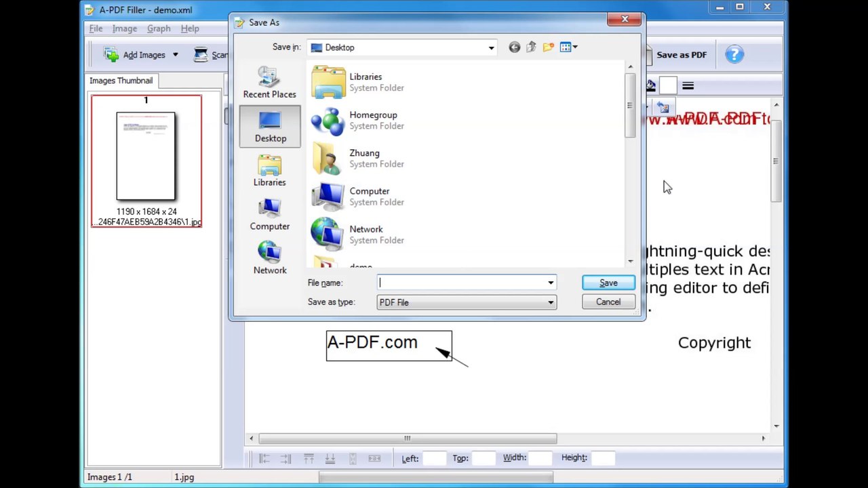Click the align left edges icon
This screenshot has width=868, height=488.
[x=264, y=459]
